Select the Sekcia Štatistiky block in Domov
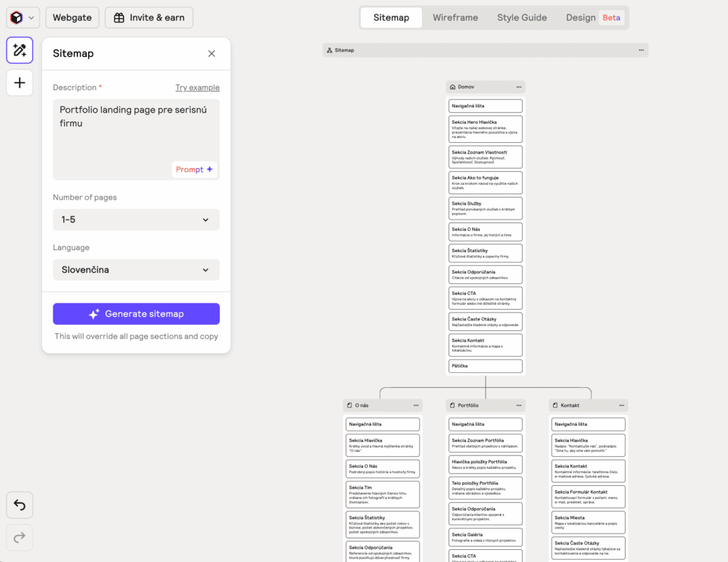728x562 pixels. click(485, 253)
